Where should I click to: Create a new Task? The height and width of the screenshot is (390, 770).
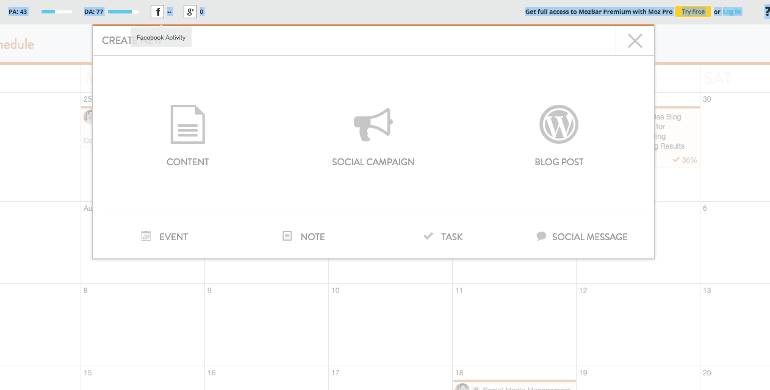tap(443, 236)
